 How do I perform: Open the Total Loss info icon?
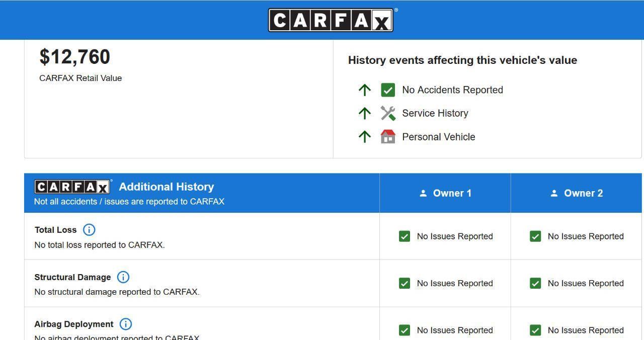pyautogui.click(x=89, y=230)
